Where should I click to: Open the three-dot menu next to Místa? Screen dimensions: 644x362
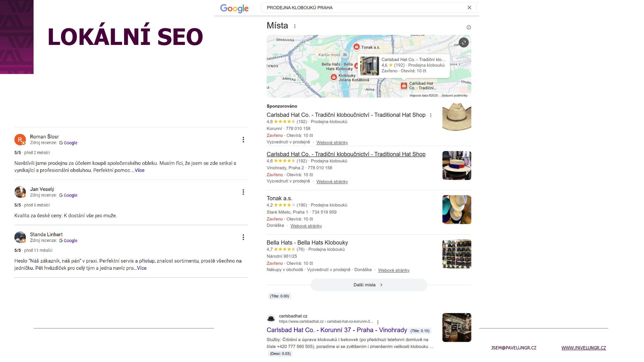point(295,26)
